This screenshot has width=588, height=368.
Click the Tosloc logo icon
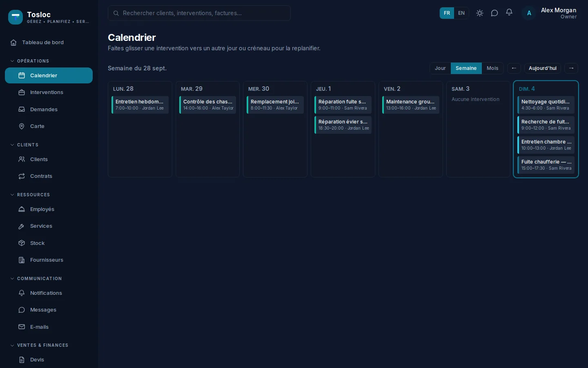(x=16, y=17)
